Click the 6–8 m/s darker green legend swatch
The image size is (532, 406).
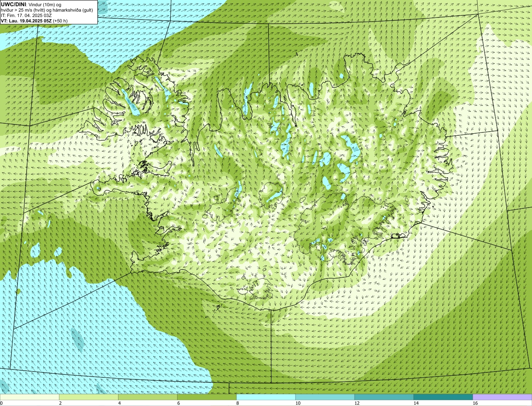pyautogui.click(x=207, y=397)
